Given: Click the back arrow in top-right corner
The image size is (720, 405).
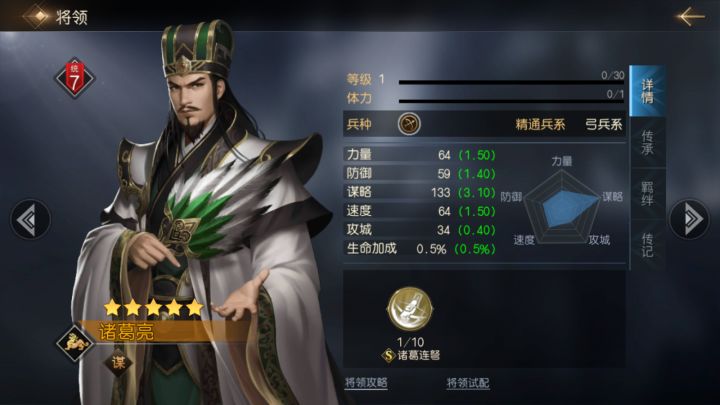Looking at the screenshot, I should [x=690, y=16].
